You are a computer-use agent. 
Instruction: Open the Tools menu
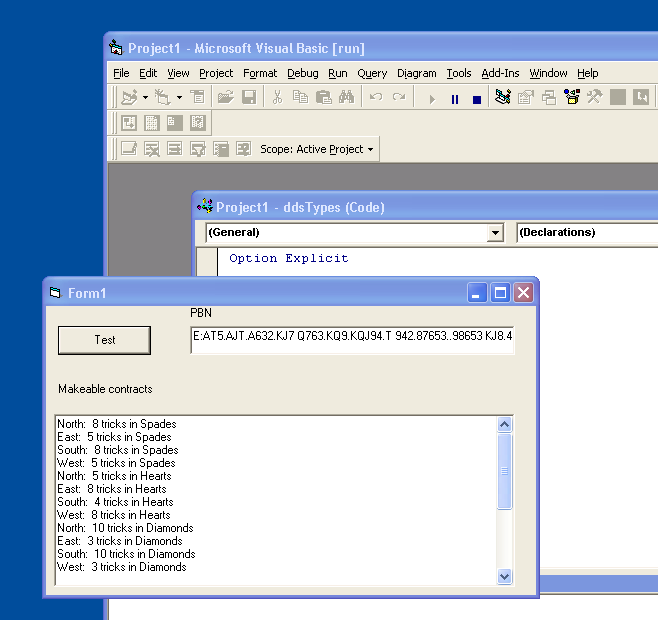[x=459, y=73]
